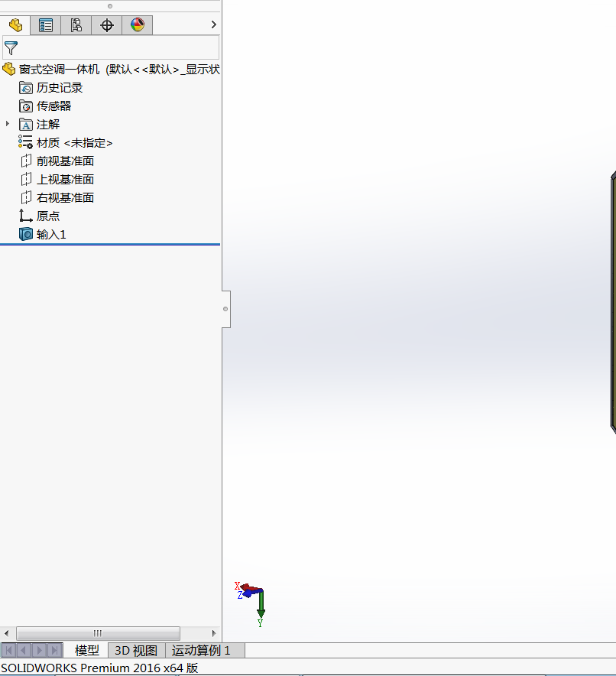Click the origin icon beside 原点
616x676 pixels.
26,216
